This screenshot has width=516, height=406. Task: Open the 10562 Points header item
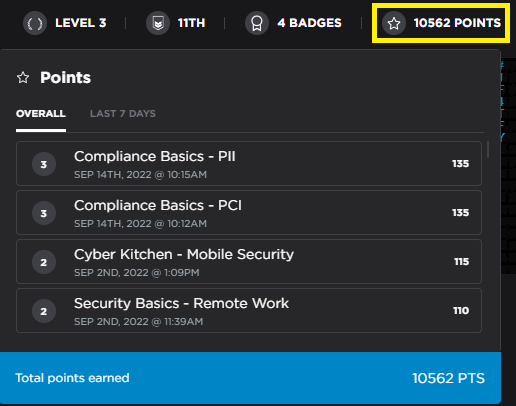tap(441, 23)
